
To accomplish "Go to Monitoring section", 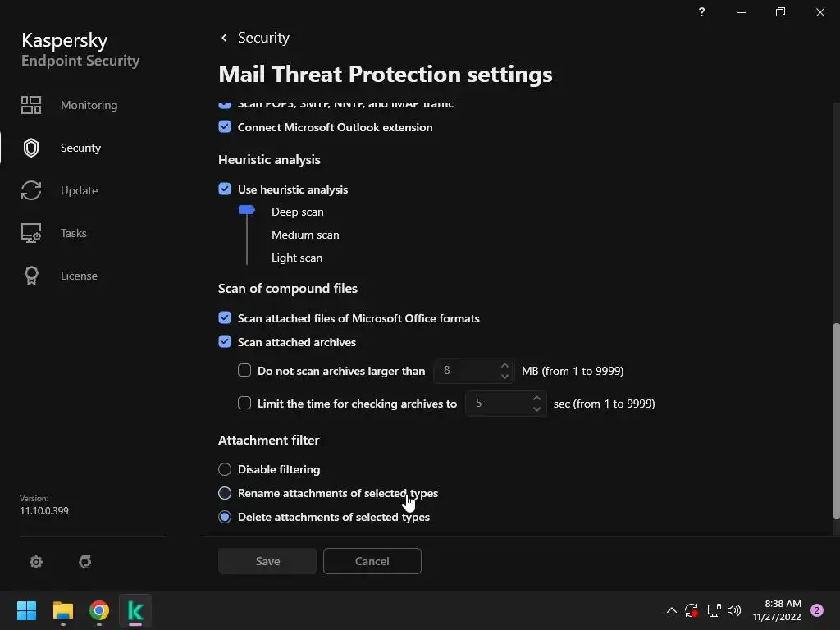I will click(x=89, y=105).
